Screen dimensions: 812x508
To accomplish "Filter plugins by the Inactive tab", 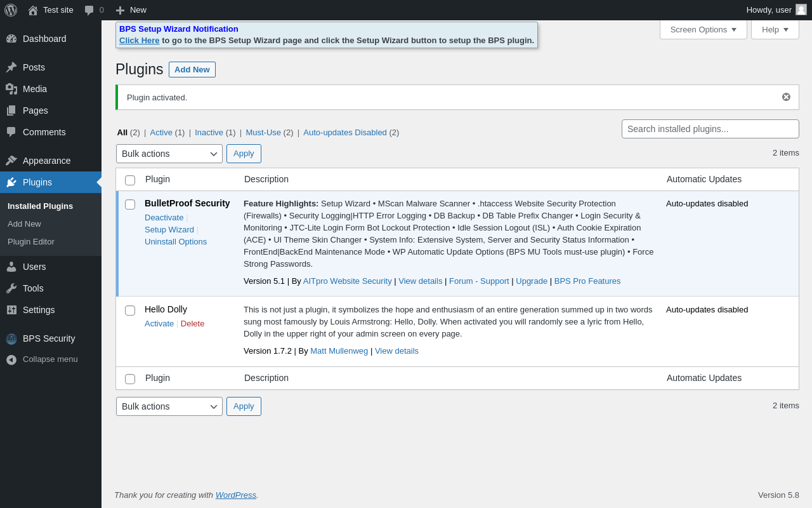I will (x=209, y=133).
